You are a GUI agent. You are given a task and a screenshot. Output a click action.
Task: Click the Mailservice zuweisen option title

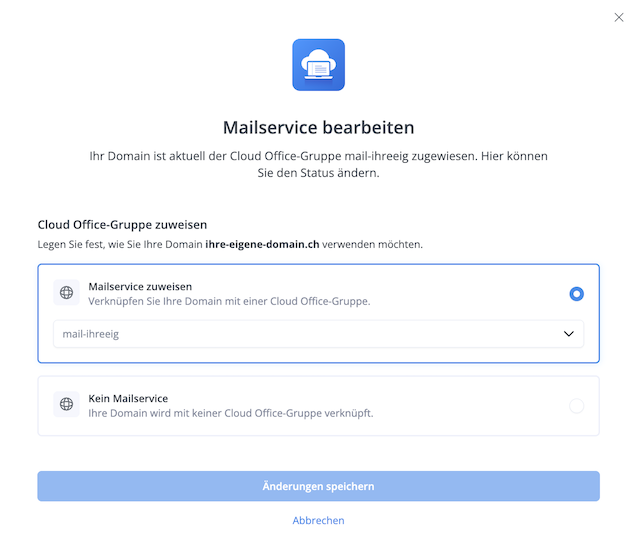tap(140, 287)
